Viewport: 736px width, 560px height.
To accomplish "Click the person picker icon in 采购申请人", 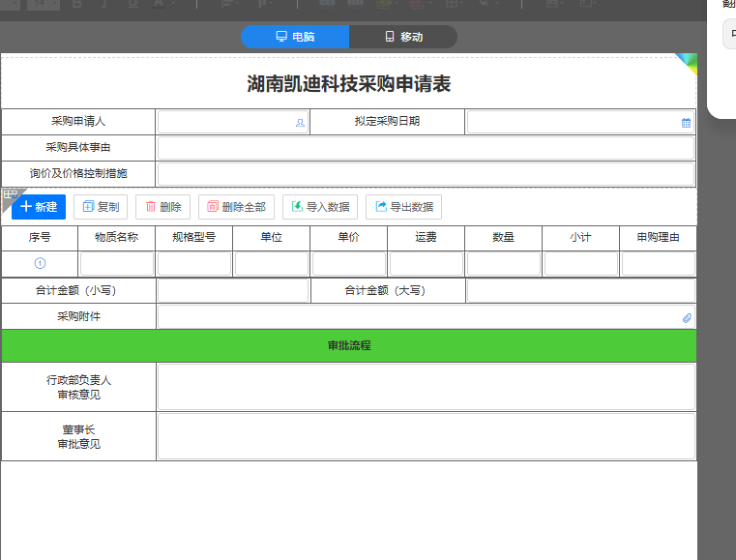I will click(300, 123).
